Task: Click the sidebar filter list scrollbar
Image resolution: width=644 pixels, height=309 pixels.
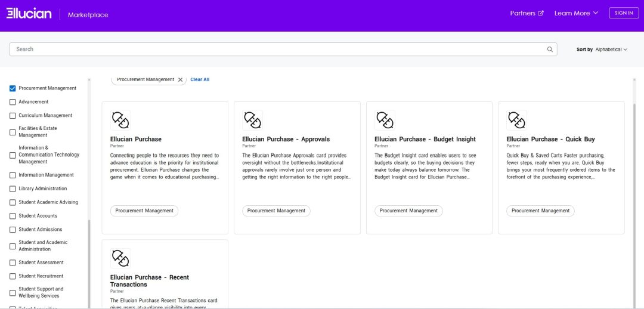Action: (x=89, y=263)
